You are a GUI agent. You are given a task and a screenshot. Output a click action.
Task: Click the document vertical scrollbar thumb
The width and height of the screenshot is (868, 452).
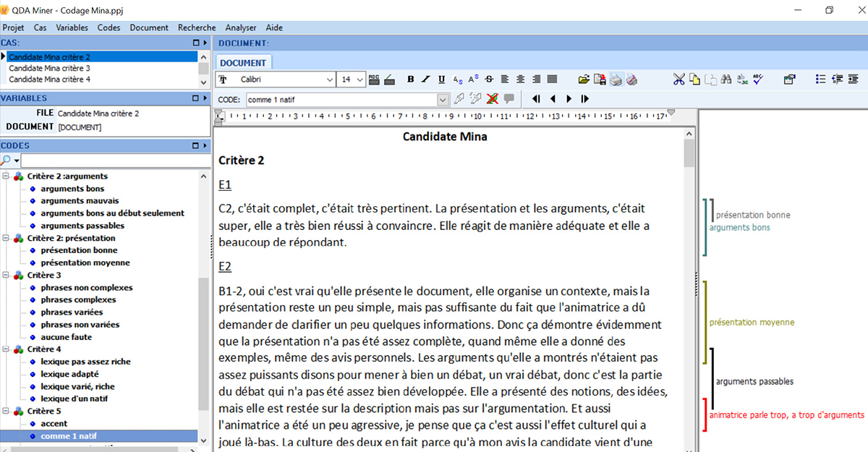pyautogui.click(x=689, y=152)
